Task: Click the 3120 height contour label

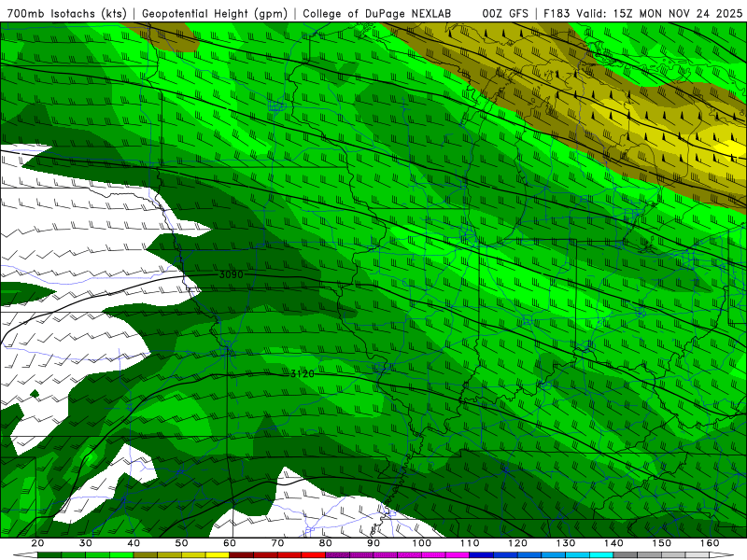Action: pos(303,374)
